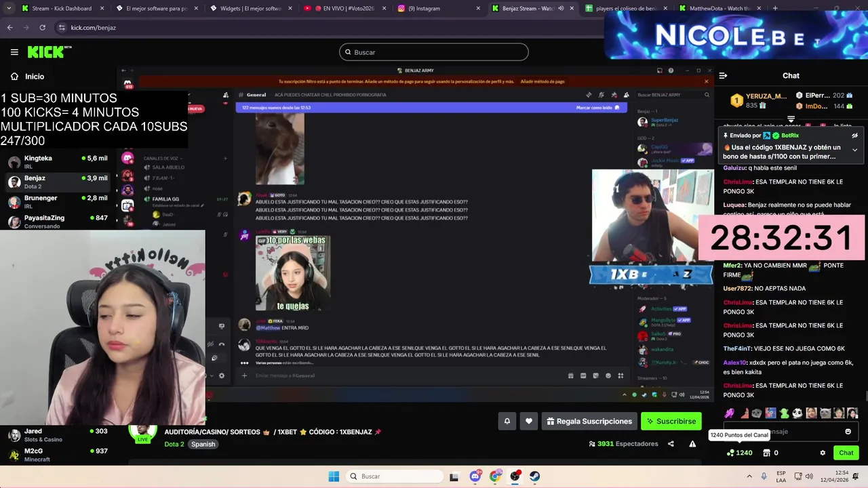Image resolution: width=868 pixels, height=488 pixels.
Task: Toggle stream notifications bell
Action: (x=507, y=421)
